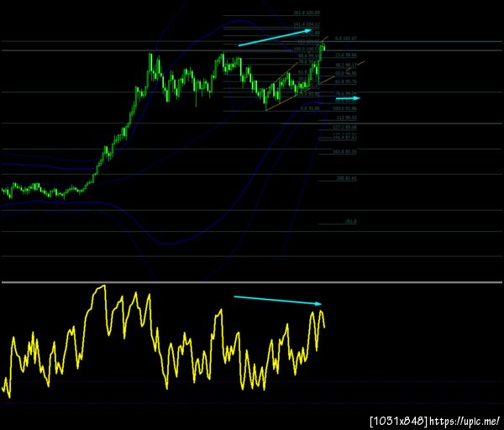Click the 141.4 104.12 Fibonacci level label
Screen dimensions: 504x430
pyautogui.click(x=307, y=24)
